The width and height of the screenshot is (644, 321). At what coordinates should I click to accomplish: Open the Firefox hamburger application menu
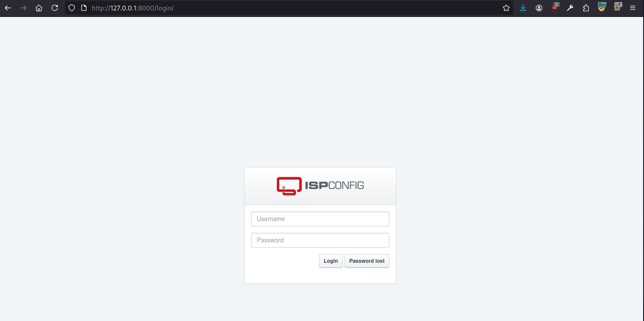pos(633,8)
